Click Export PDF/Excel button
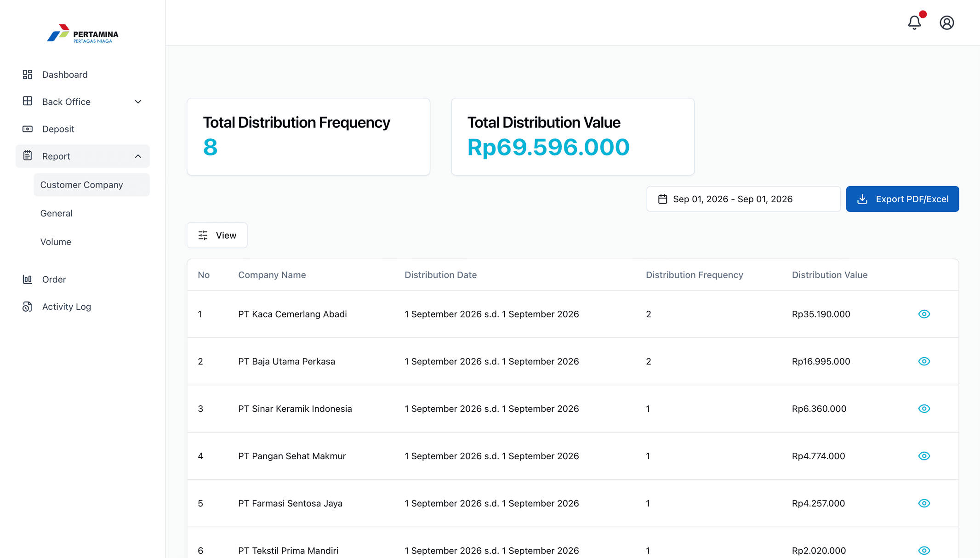980x558 pixels. point(902,199)
